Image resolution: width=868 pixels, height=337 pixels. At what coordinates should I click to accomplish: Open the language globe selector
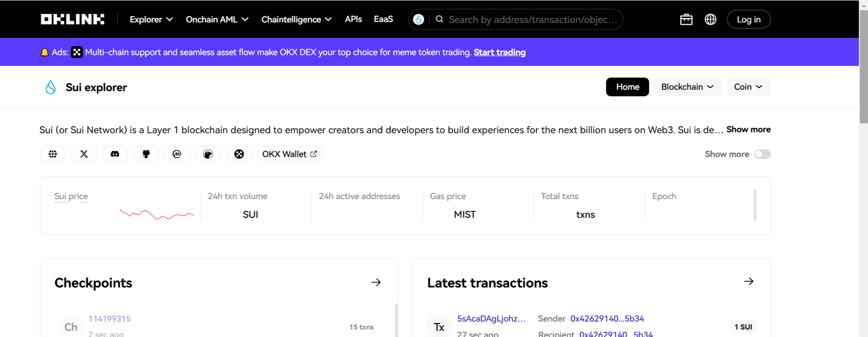pyautogui.click(x=711, y=19)
